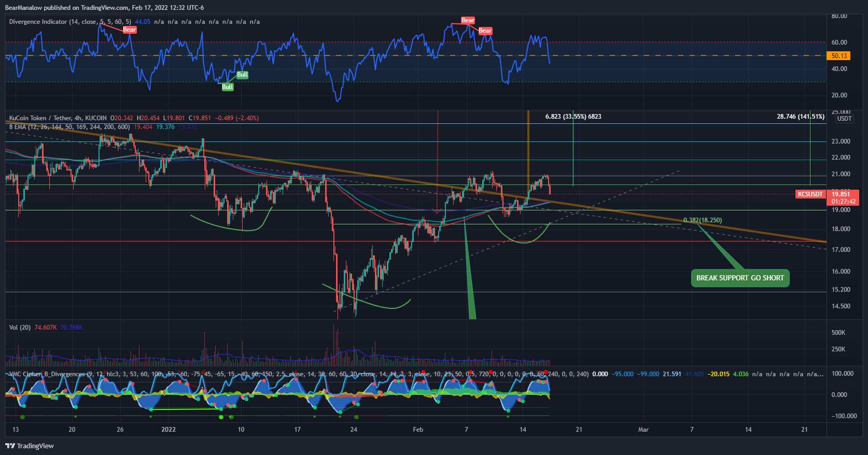Screen dimensions: 868x455
Task: Click the 01:27:42 bar countdown timer
Action: (x=844, y=202)
